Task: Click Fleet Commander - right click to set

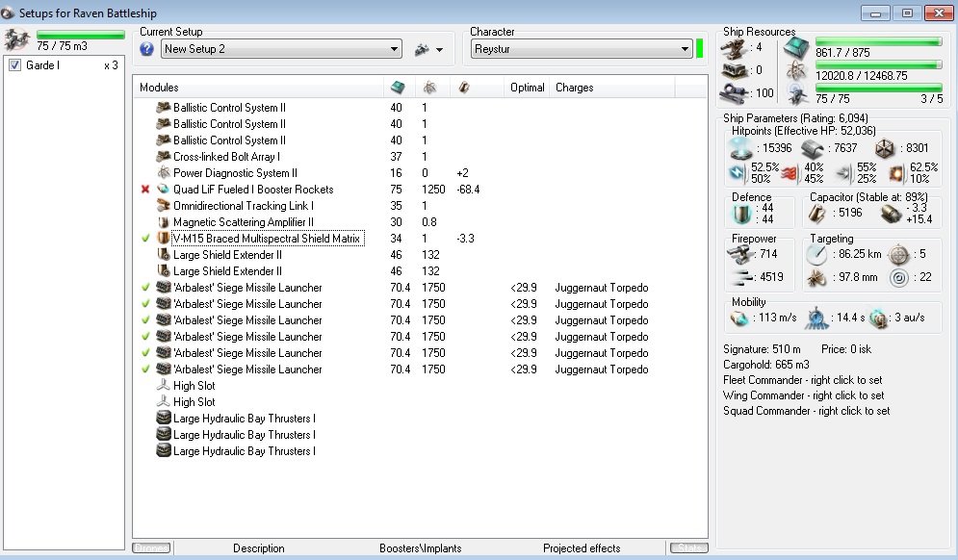Action: (802, 380)
